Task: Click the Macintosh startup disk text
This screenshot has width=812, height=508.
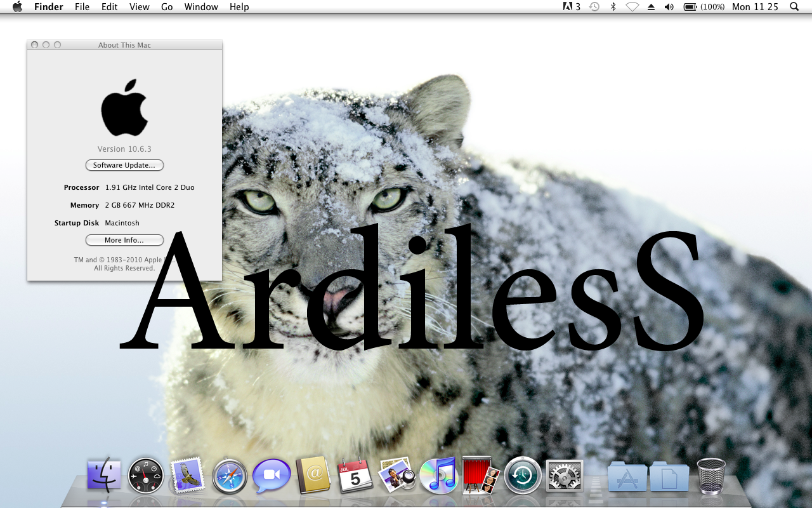Action: (x=122, y=223)
